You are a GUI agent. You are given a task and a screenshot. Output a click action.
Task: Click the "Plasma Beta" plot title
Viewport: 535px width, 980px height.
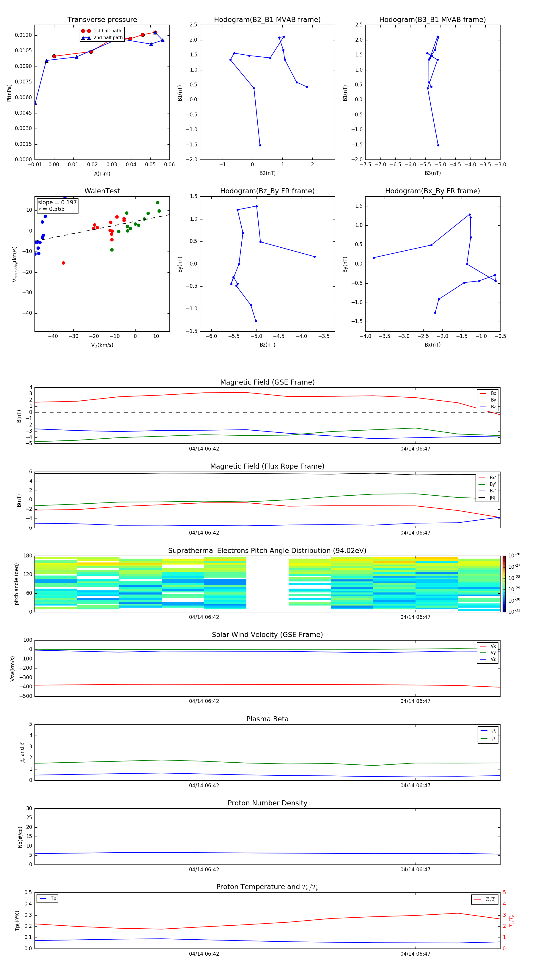(267, 719)
